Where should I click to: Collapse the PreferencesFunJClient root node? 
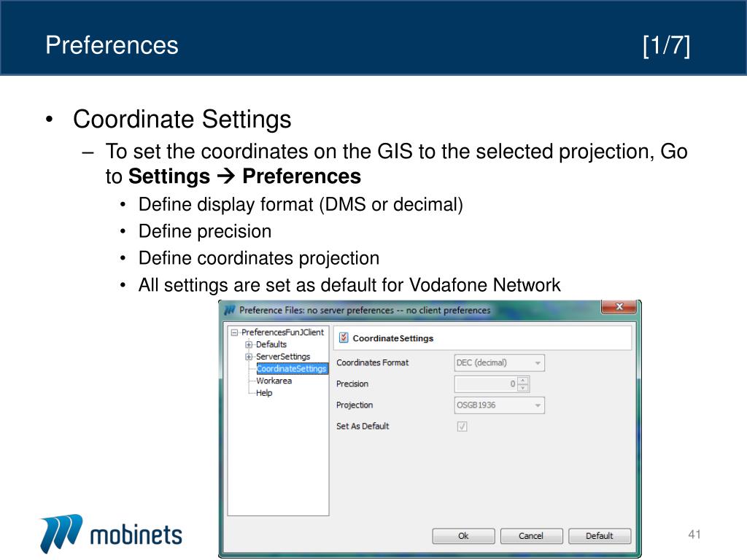[x=234, y=332]
